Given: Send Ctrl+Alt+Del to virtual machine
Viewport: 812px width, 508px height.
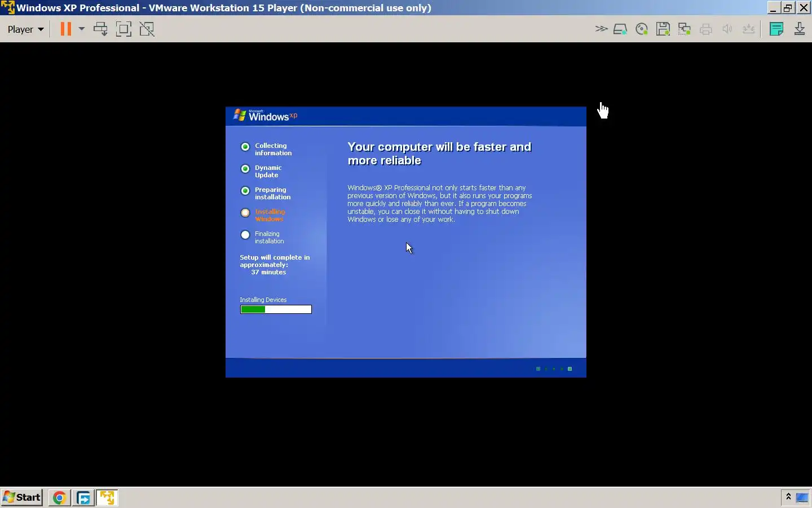Looking at the screenshot, I should 100,29.
